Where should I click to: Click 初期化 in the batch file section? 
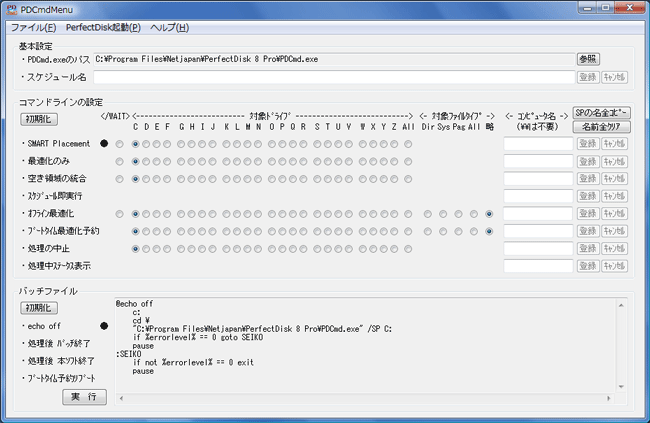[38, 307]
